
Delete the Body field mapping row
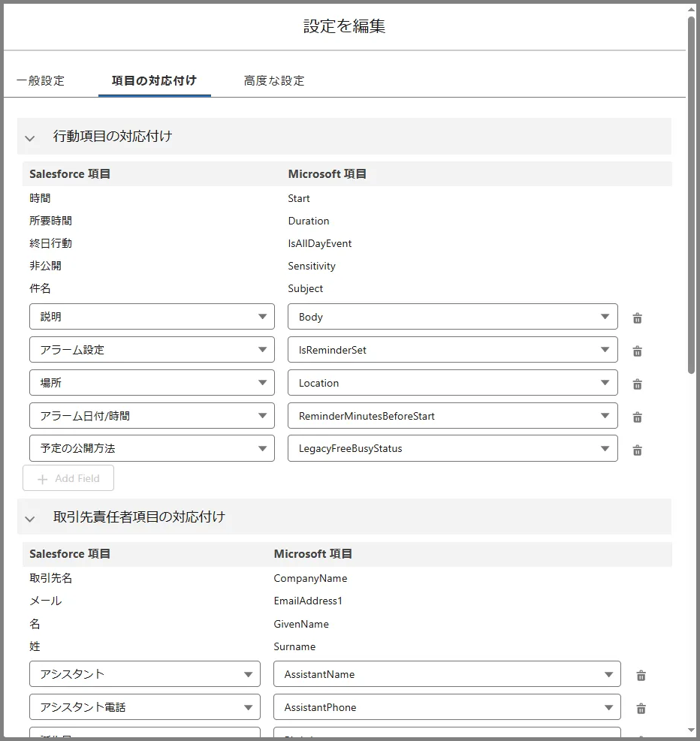click(x=637, y=318)
